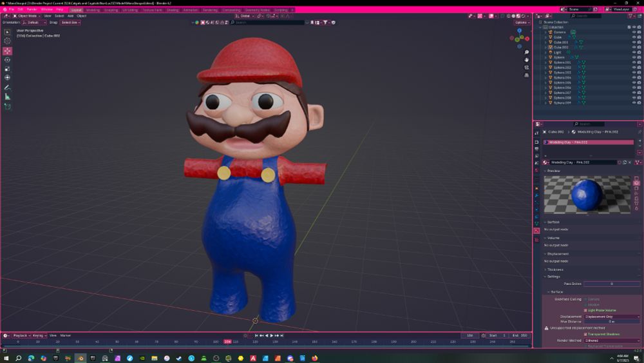
Task: Open Output properties tab
Action: click(x=537, y=149)
